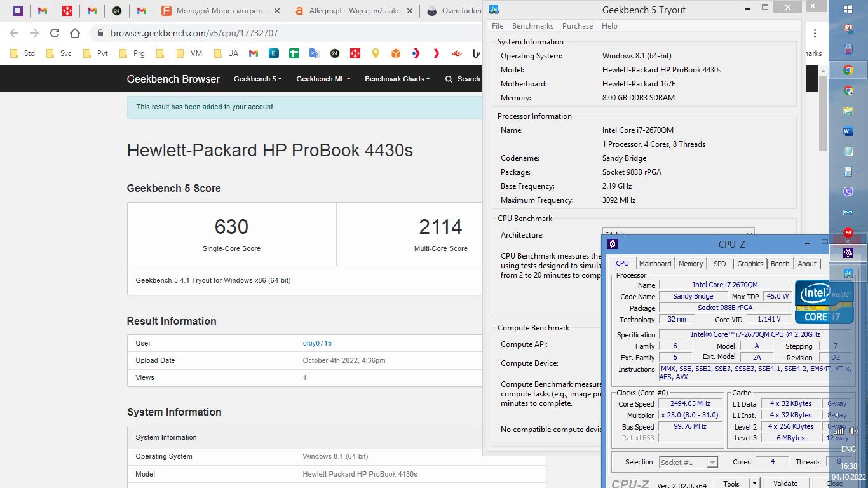Click the padlock site info icon
This screenshot has width=868, height=488.
100,33
